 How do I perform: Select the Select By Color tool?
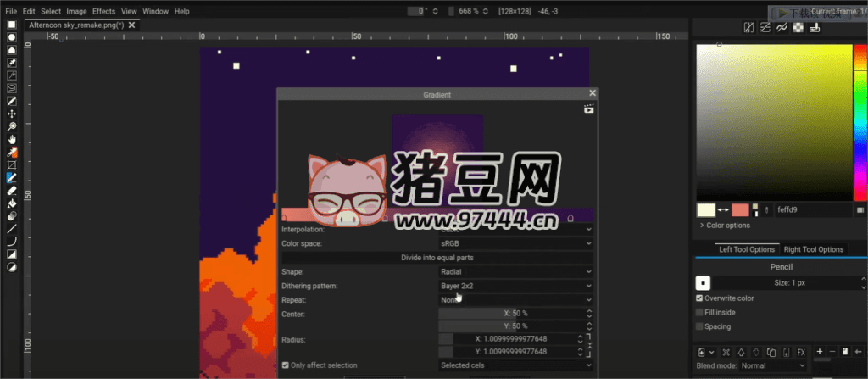tap(12, 63)
